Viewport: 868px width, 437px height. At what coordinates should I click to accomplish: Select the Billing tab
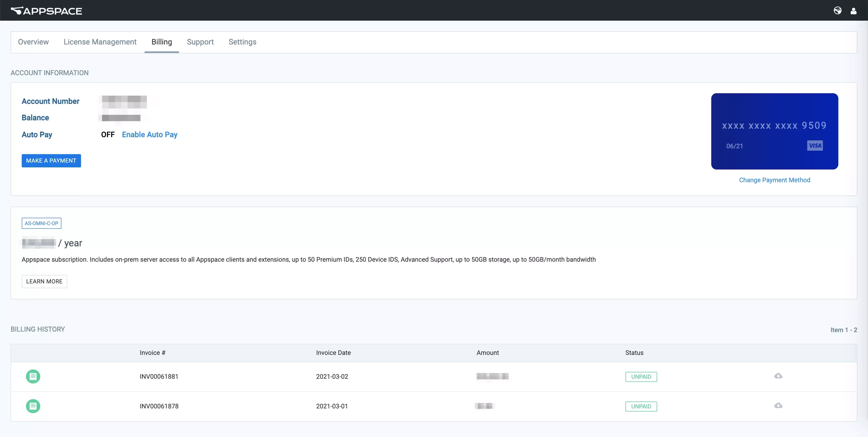162,42
